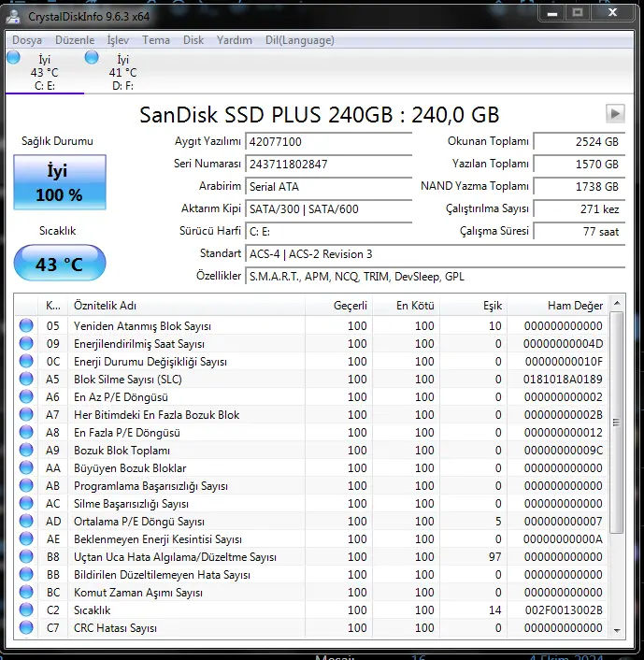Select CRC Hatası Sayısı row
The height and width of the screenshot is (660, 644).
311,627
